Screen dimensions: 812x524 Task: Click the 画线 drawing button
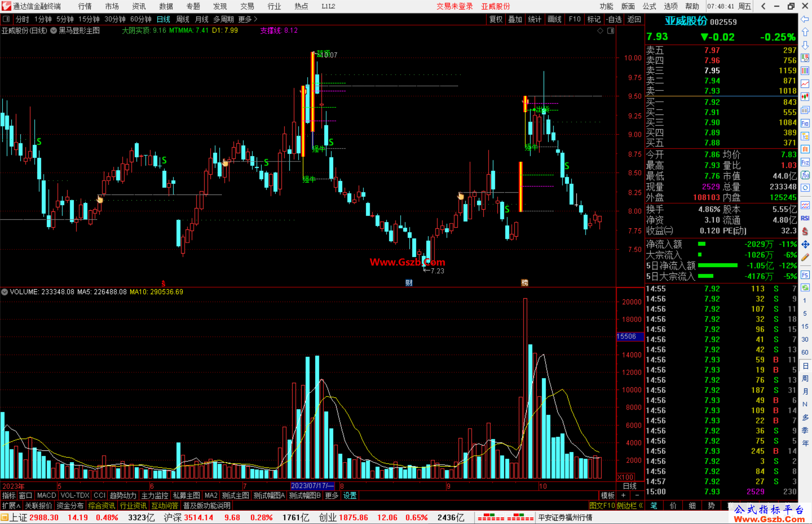(554, 19)
